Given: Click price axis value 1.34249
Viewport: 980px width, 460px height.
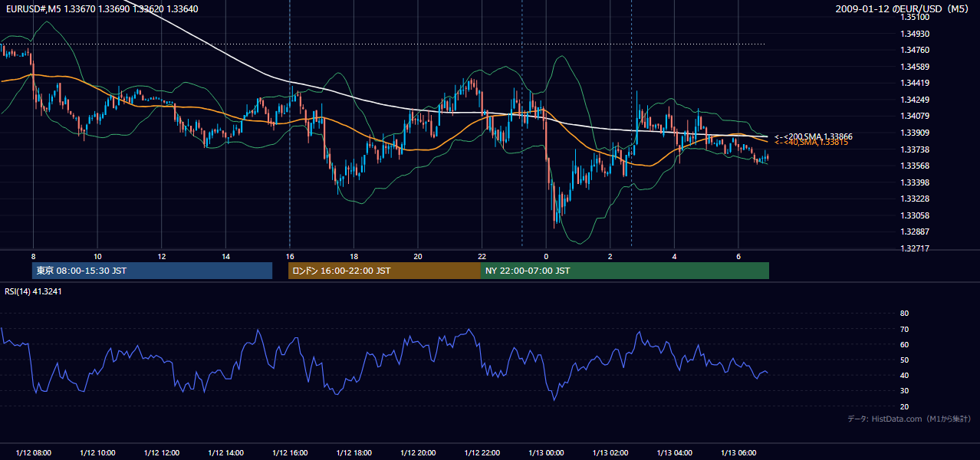Looking at the screenshot, I should click(x=916, y=100).
